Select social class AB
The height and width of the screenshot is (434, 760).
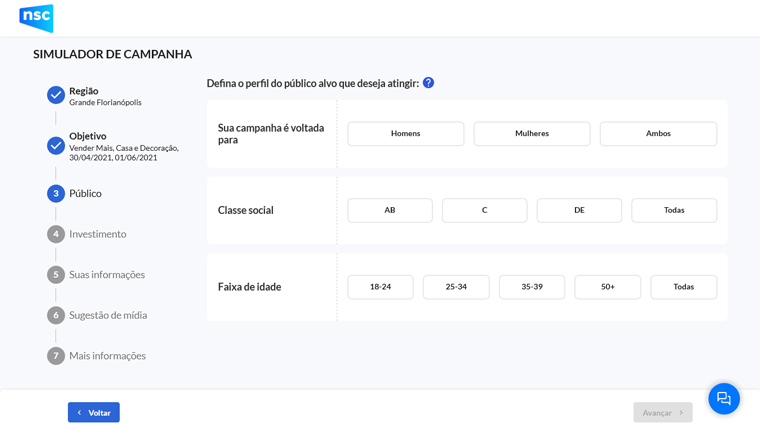coord(390,210)
